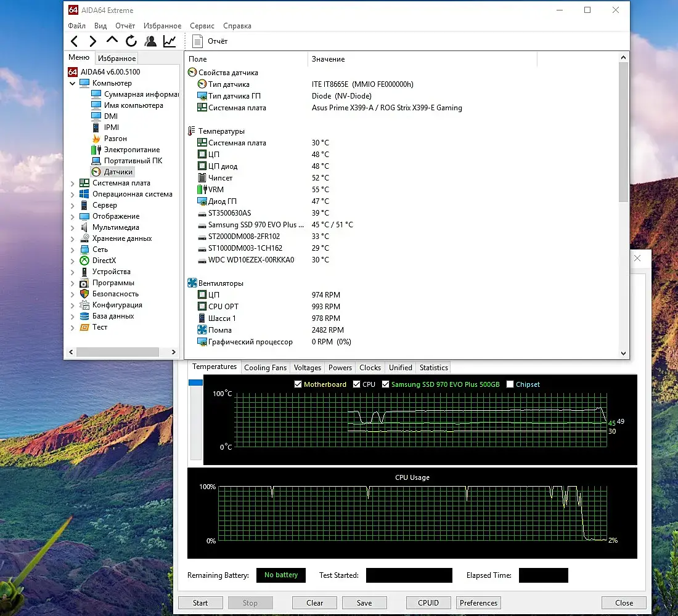Viewport: 678px width, 616px height.
Task: Click the Портативный ПК laptop icon
Action: pos(96,161)
